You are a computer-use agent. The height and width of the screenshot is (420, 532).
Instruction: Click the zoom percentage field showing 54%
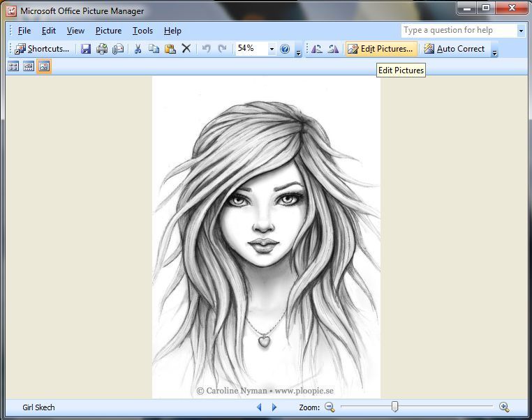point(252,49)
